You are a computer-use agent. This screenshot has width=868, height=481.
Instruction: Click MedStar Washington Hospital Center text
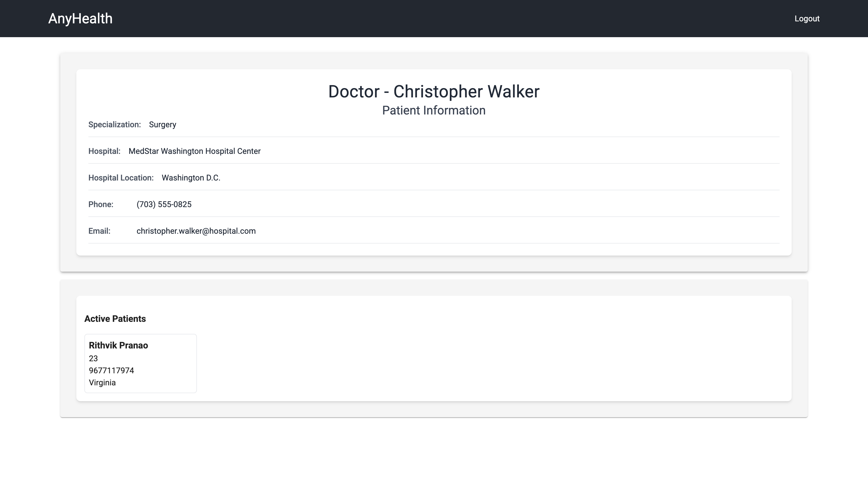pyautogui.click(x=194, y=151)
